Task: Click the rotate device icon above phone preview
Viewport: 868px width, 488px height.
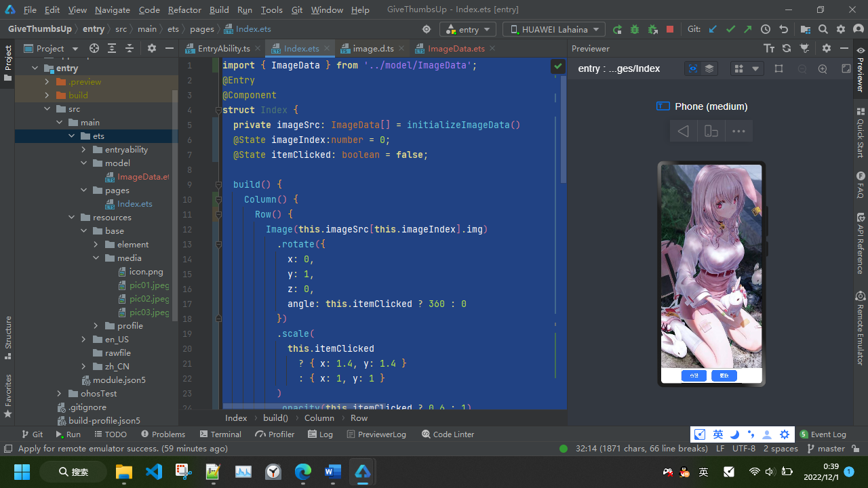Action: pyautogui.click(x=711, y=131)
